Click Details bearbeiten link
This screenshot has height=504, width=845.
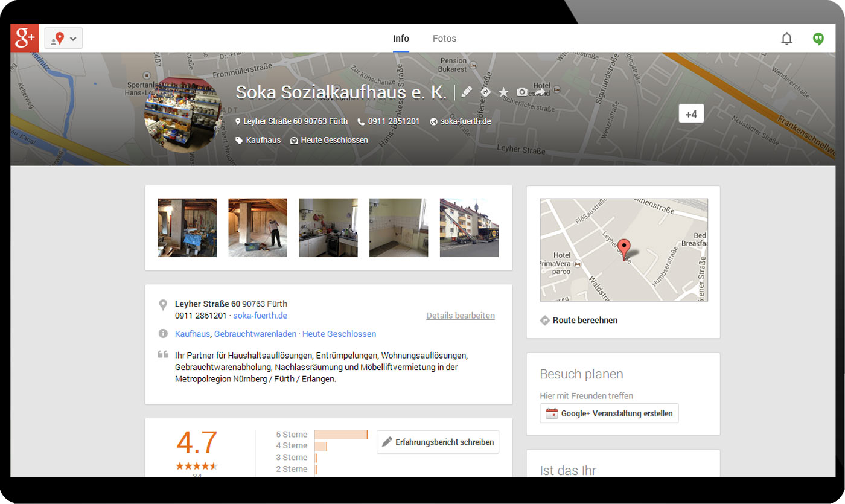click(460, 316)
